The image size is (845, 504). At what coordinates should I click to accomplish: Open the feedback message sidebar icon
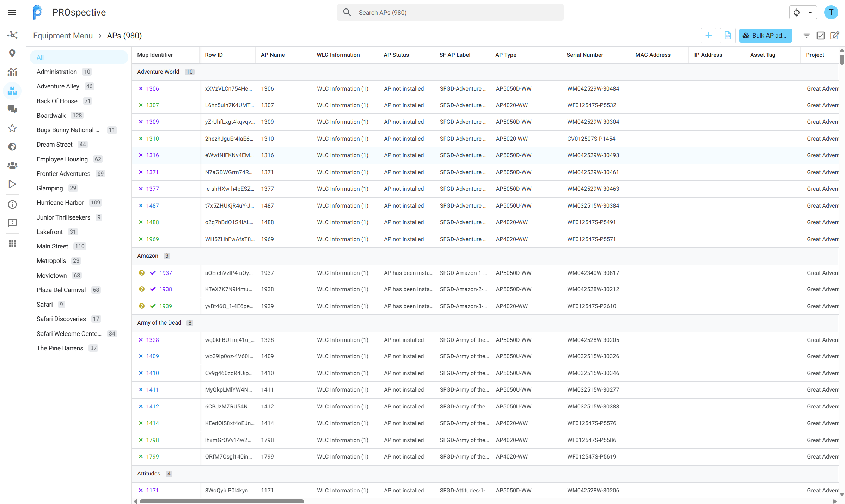12,223
